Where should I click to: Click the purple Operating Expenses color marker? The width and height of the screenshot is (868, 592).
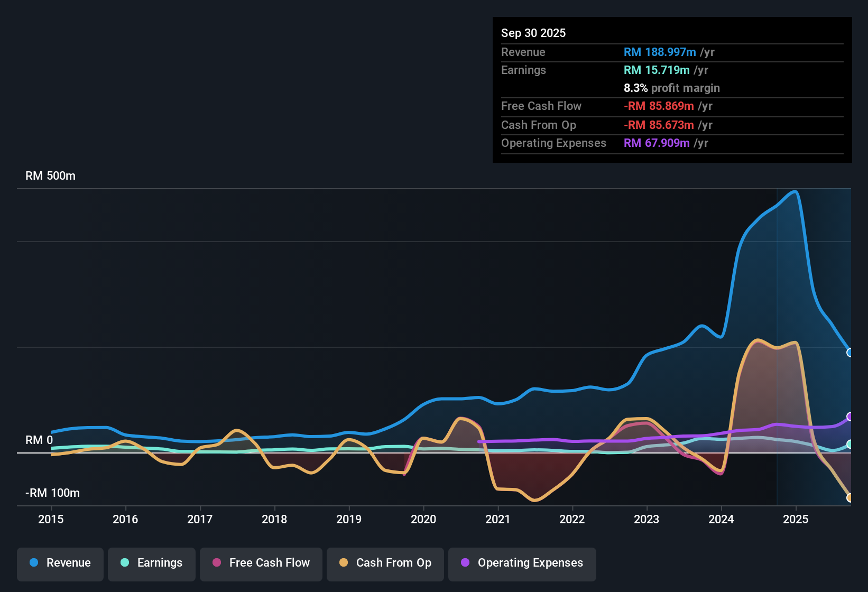point(465,563)
